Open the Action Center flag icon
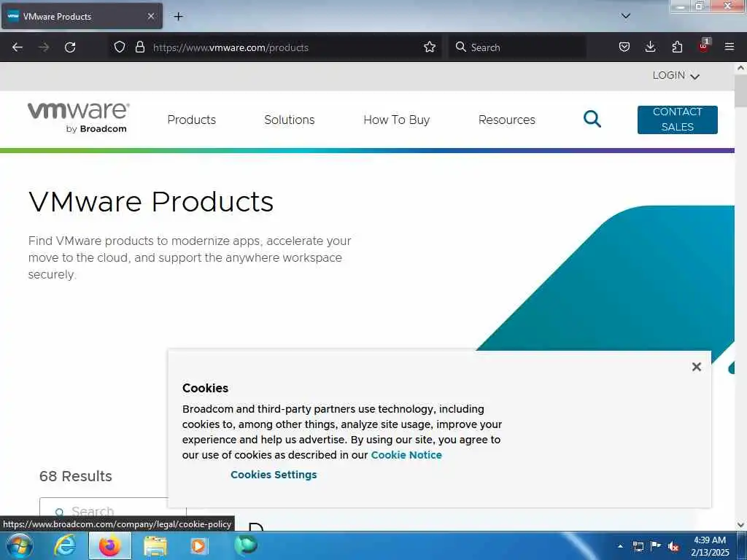Screen dimensions: 747x560 coord(656,545)
